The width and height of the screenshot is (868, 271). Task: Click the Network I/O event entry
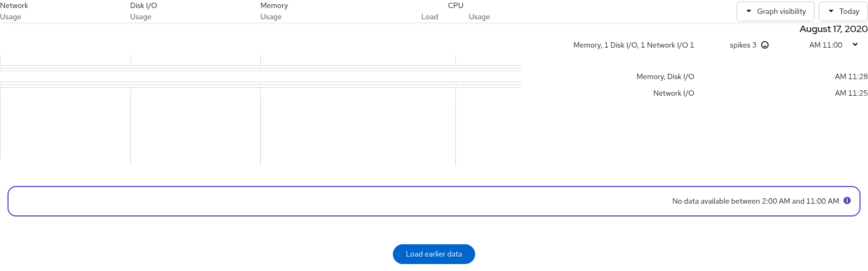673,93
